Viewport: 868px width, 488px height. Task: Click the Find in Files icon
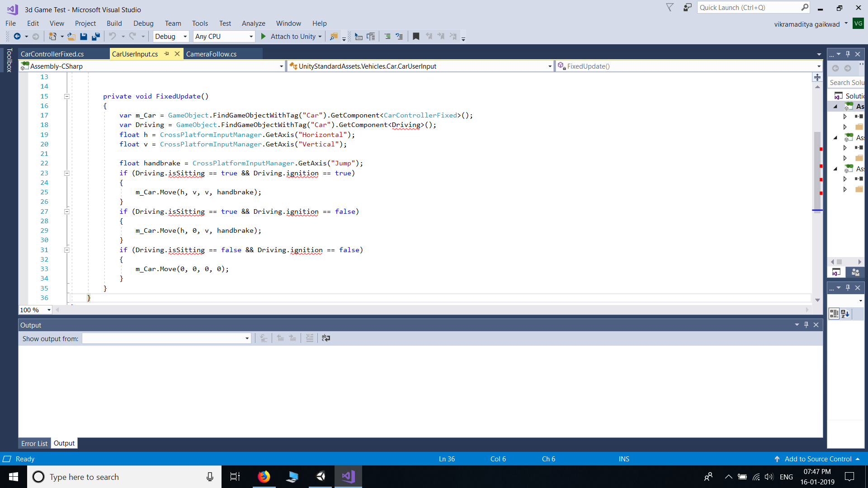(334, 37)
